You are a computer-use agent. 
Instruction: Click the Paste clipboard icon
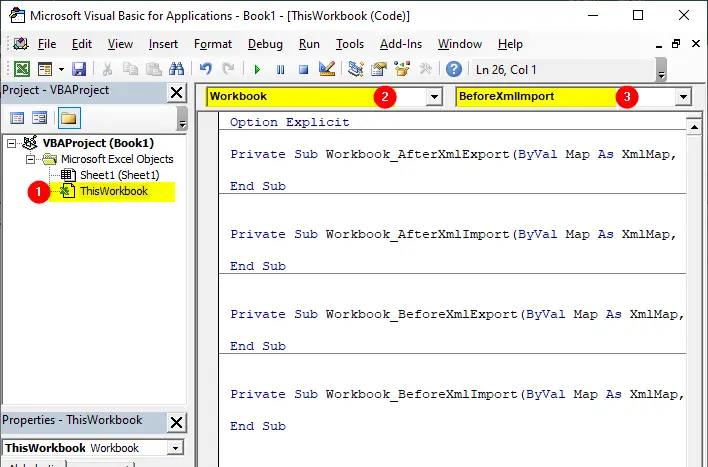154,69
